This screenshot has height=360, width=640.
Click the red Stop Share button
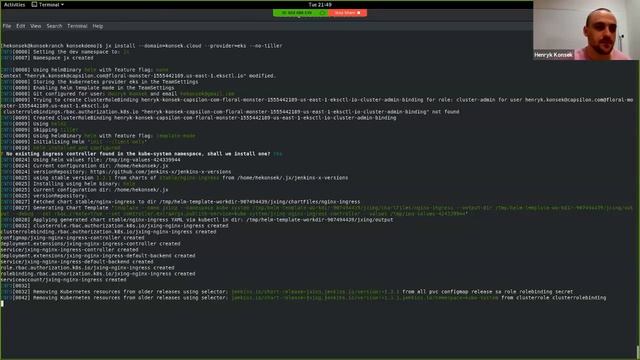point(347,13)
